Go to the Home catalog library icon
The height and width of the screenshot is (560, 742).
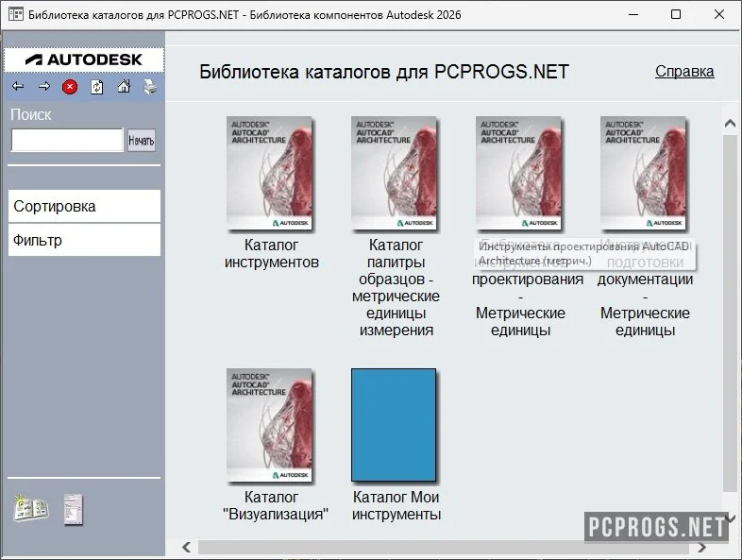click(x=124, y=86)
